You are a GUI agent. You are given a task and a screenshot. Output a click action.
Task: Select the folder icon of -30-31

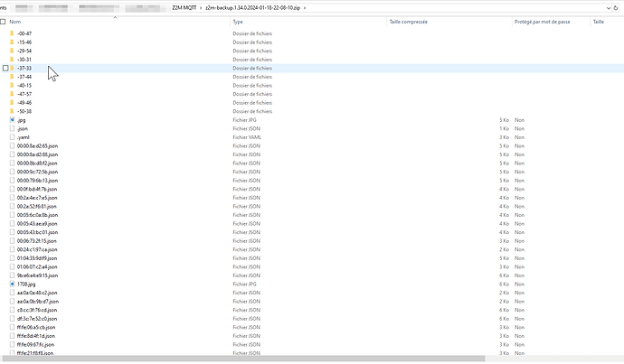click(12, 60)
